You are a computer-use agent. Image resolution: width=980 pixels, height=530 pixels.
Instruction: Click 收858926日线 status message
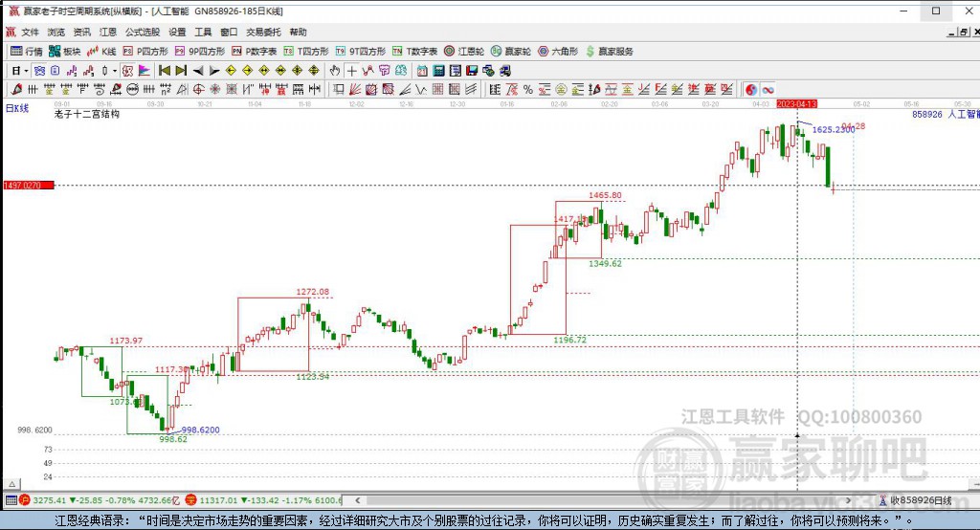coord(921,500)
